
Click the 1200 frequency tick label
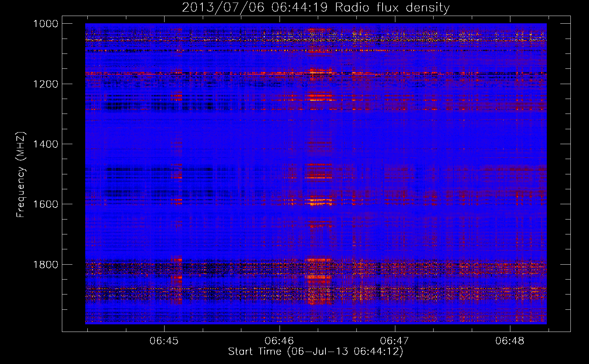click(46, 84)
